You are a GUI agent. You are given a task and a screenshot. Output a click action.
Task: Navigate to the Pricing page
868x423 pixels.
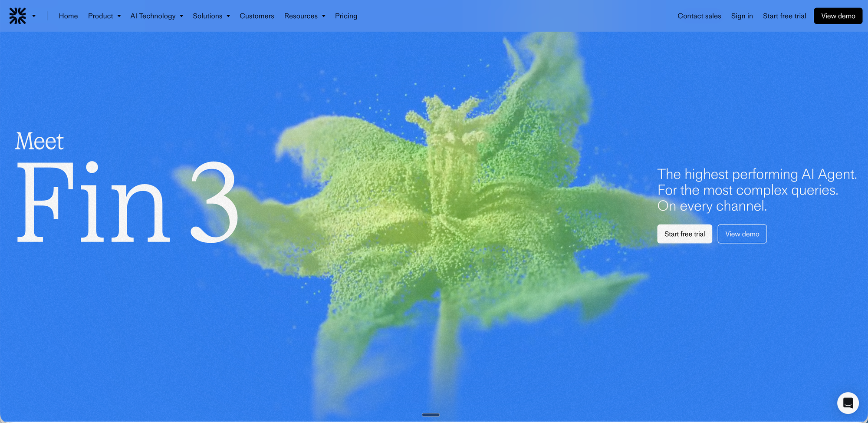click(x=346, y=16)
